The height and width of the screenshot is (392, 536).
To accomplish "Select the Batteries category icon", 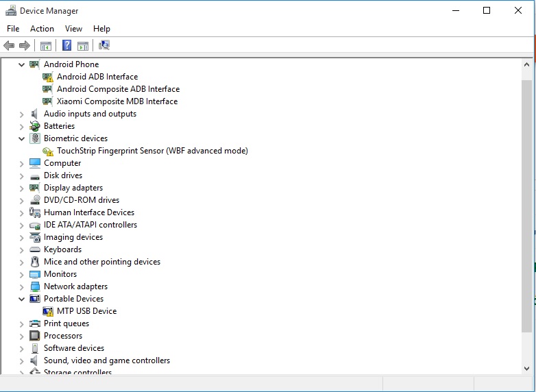I will pyautogui.click(x=35, y=126).
